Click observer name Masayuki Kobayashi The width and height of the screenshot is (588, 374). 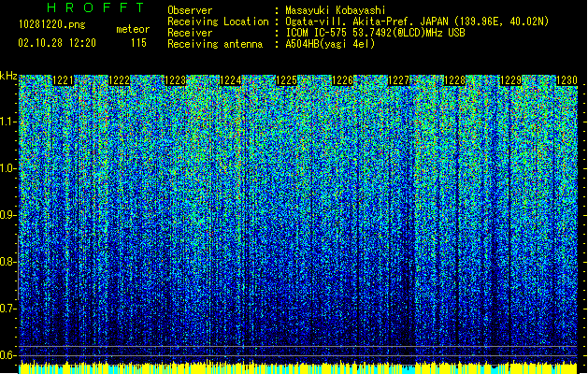335,10
